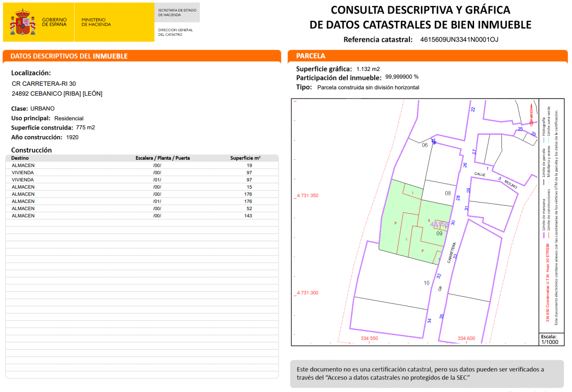Image resolution: width=572 pixels, height=392 pixels.
Task: Click street number 22 on the map
Action: [473, 109]
